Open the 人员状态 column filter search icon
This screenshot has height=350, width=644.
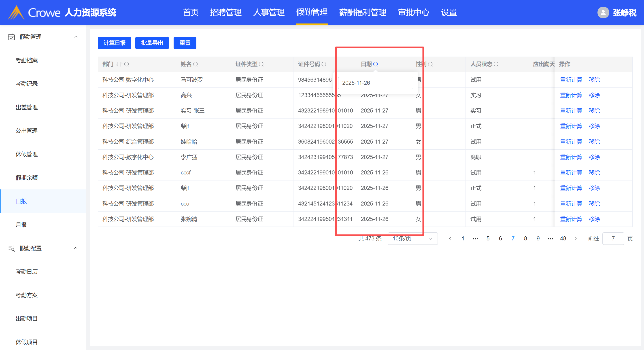[496, 64]
